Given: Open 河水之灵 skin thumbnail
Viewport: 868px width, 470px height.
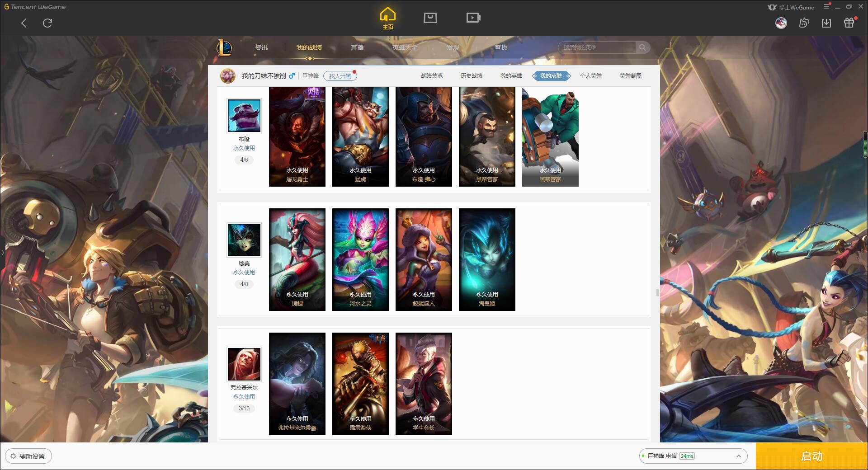Looking at the screenshot, I should tap(360, 259).
